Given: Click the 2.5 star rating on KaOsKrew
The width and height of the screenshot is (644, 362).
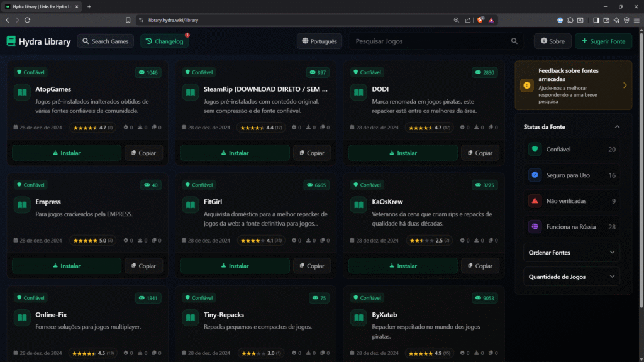Looking at the screenshot, I should click(x=429, y=241).
